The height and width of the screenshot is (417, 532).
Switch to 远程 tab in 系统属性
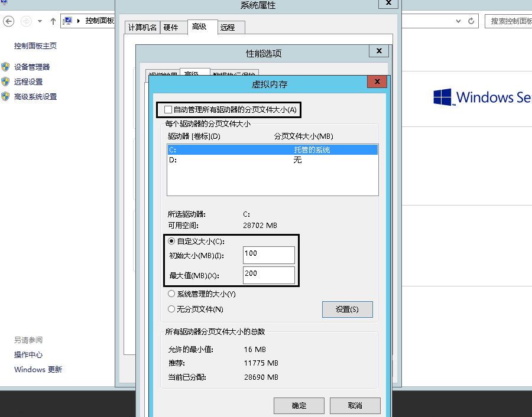click(231, 27)
